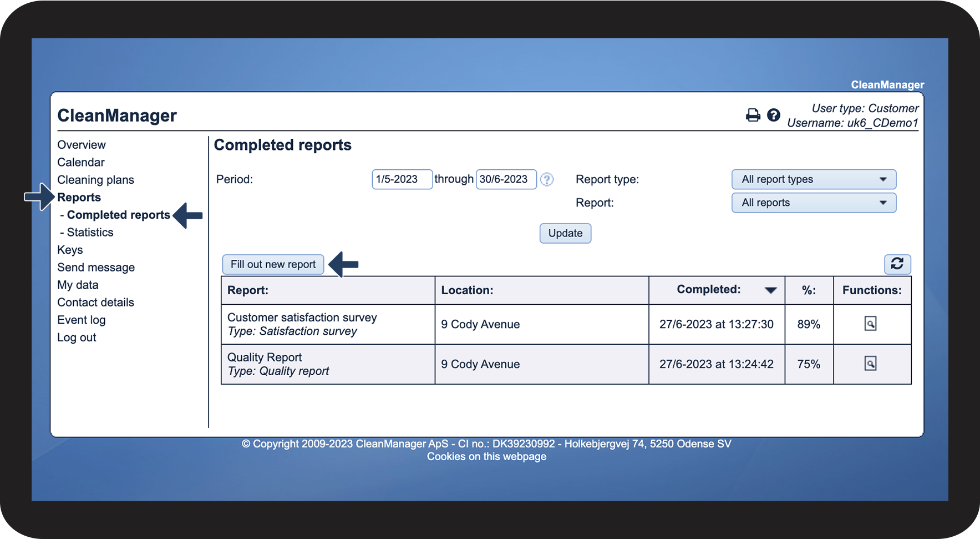Viewport: 980px width, 539px height.
Task: Click the Completed reports page heading
Action: [283, 145]
